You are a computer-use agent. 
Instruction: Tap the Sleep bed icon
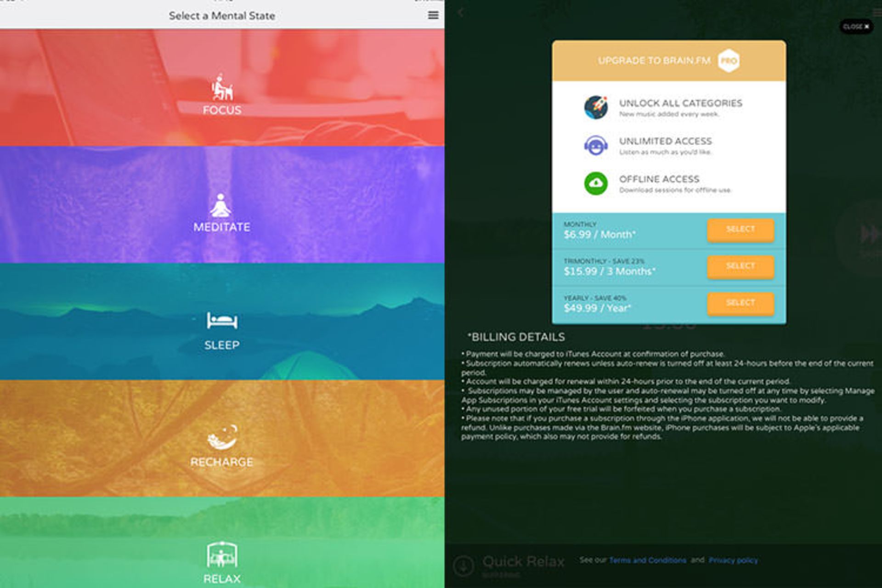click(222, 320)
